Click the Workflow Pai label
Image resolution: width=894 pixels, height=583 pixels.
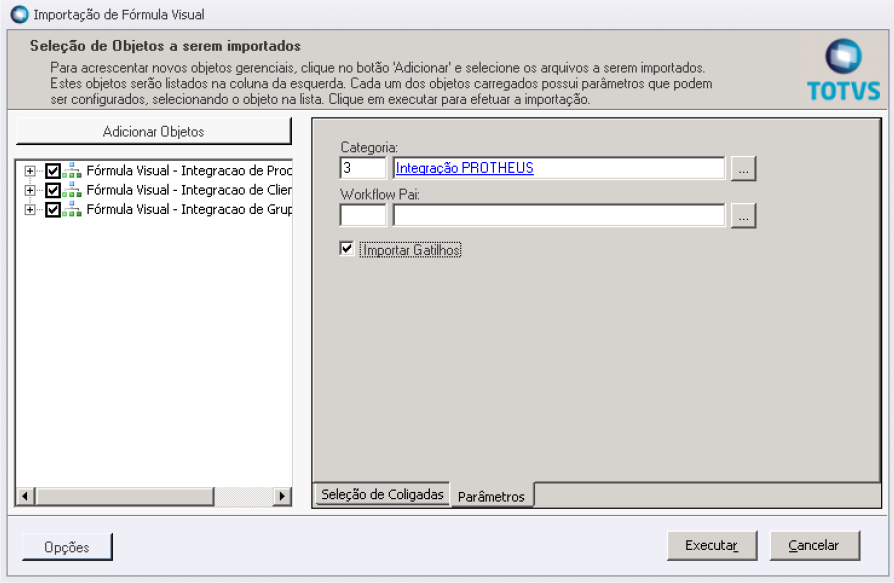point(380,194)
